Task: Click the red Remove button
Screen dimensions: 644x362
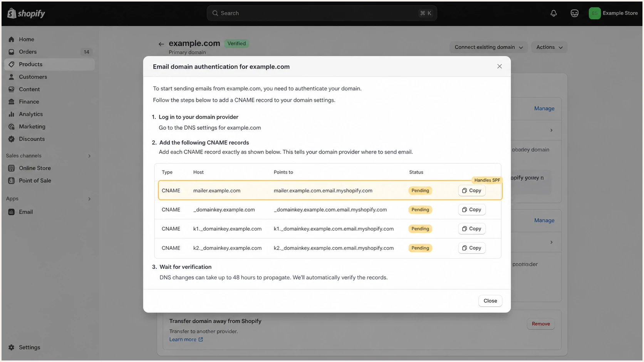Action: (x=541, y=324)
